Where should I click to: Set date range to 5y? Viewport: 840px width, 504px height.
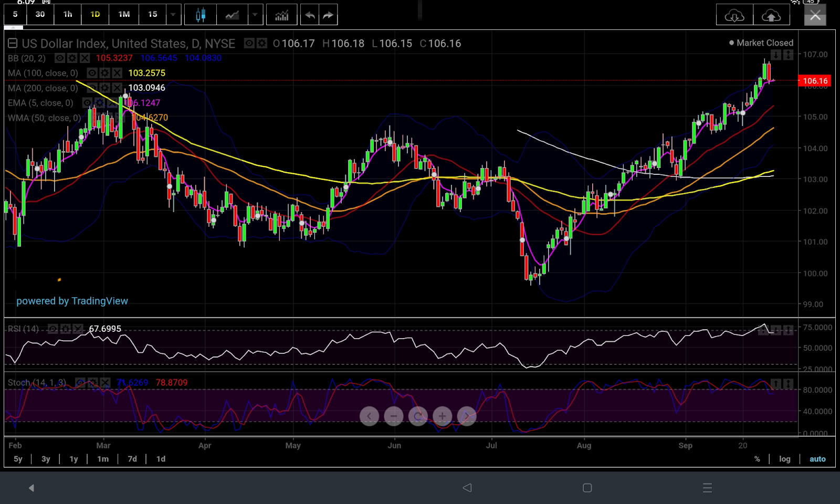[18, 459]
